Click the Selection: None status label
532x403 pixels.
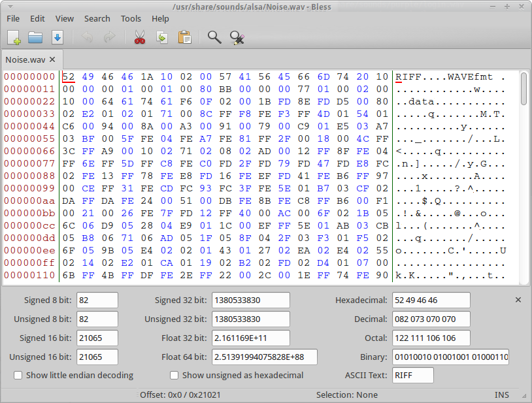pyautogui.click(x=346, y=395)
